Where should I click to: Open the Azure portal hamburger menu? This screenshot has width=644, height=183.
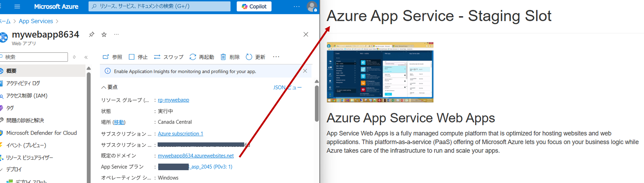point(17,6)
